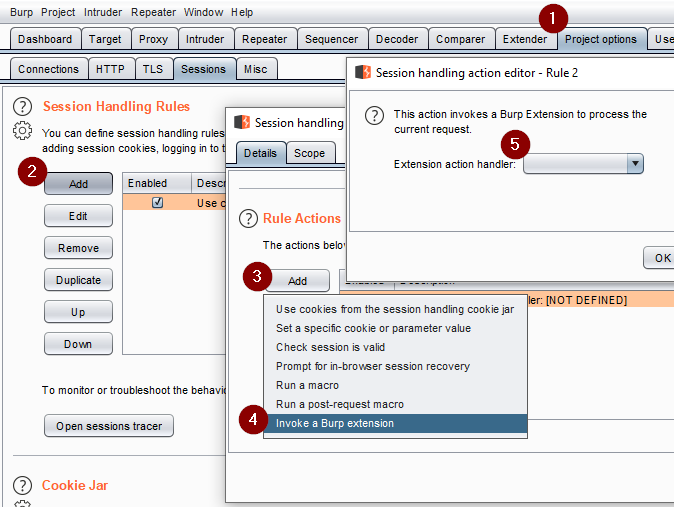Image resolution: width=674 pixels, height=507 pixels.
Task: Switch to the Intruder tab
Action: tap(205, 39)
